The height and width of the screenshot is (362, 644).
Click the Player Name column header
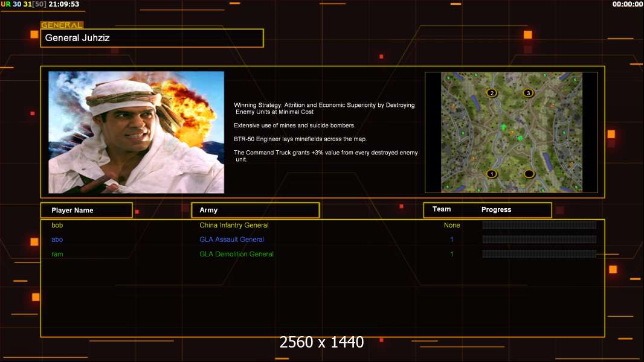click(86, 210)
